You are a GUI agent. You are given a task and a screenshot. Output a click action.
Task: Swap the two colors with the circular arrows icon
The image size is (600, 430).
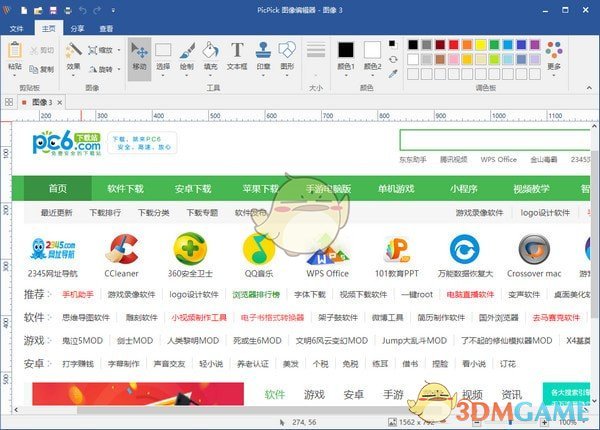(393, 60)
